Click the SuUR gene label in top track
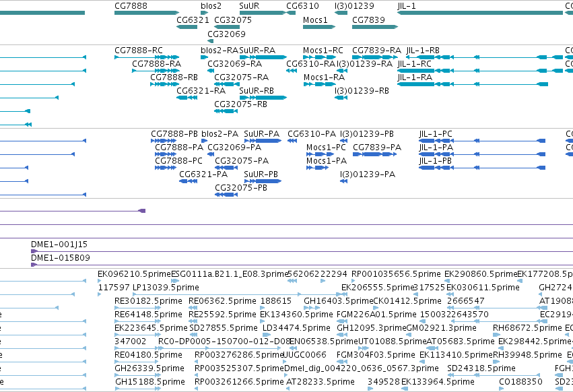This screenshot has width=573, height=392. pos(249,6)
